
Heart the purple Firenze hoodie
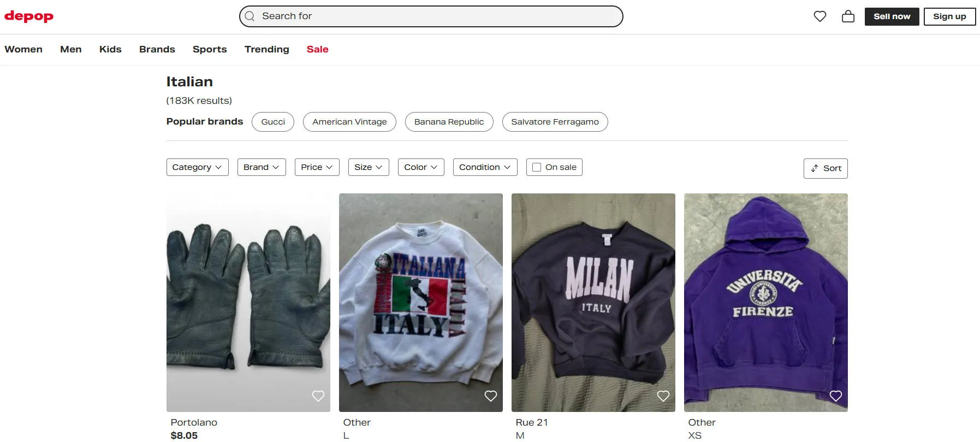point(836,396)
